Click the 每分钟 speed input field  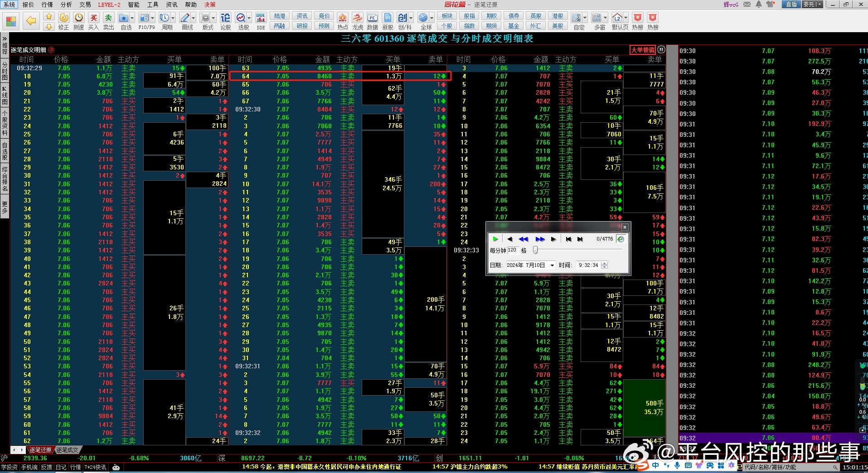[x=513, y=250]
